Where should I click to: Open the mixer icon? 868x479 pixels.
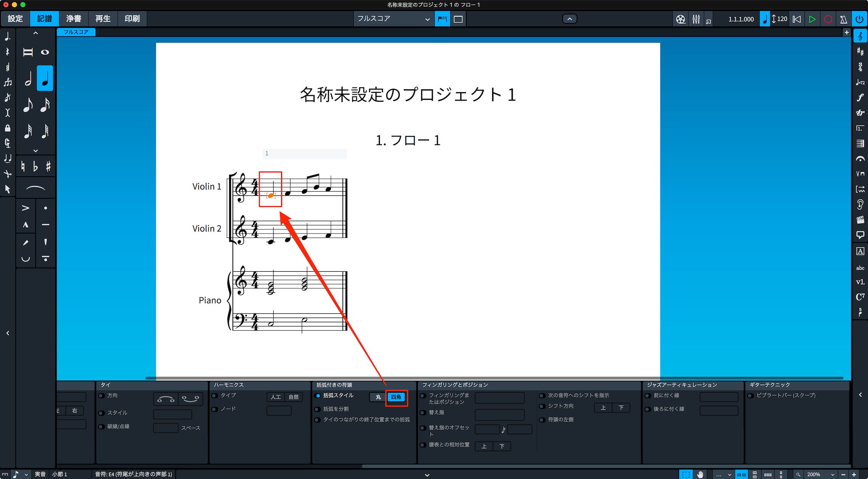click(696, 19)
